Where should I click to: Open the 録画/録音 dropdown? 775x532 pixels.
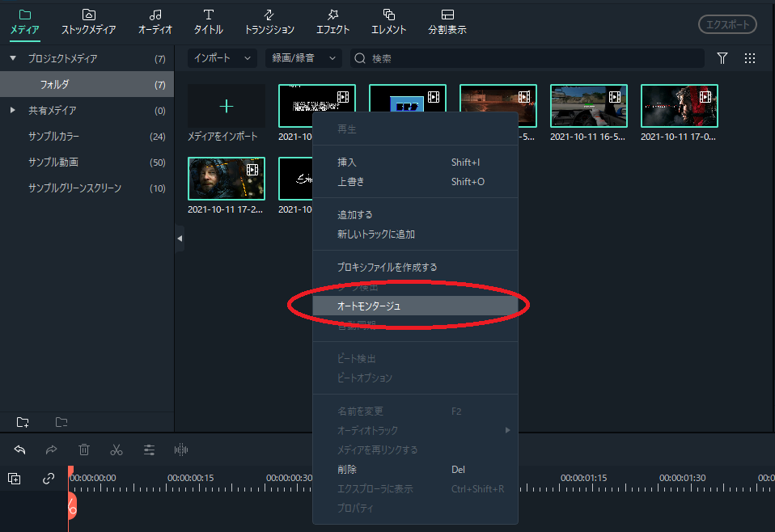pos(303,58)
